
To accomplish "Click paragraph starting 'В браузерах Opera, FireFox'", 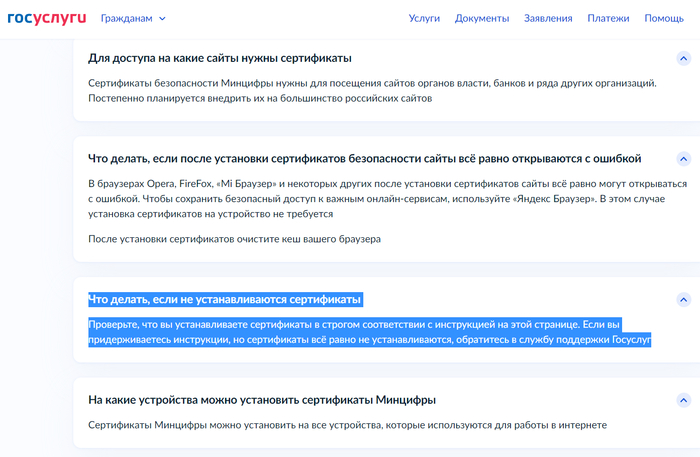I will (x=388, y=199).
